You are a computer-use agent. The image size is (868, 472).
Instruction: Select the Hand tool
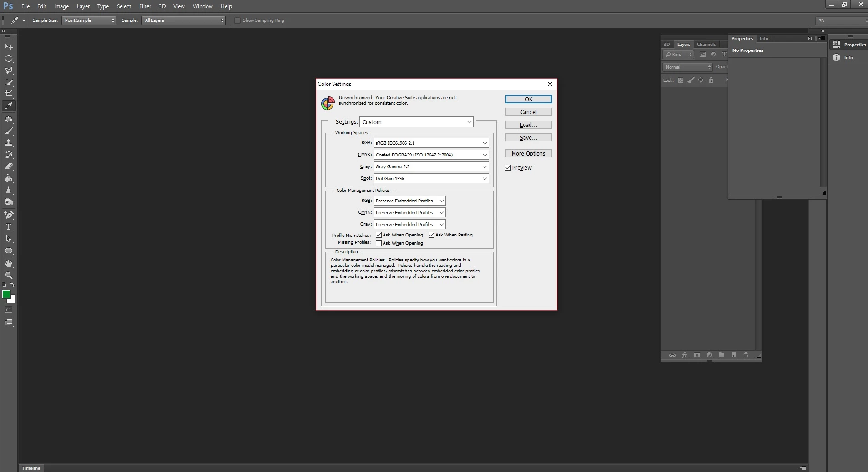pyautogui.click(x=9, y=264)
